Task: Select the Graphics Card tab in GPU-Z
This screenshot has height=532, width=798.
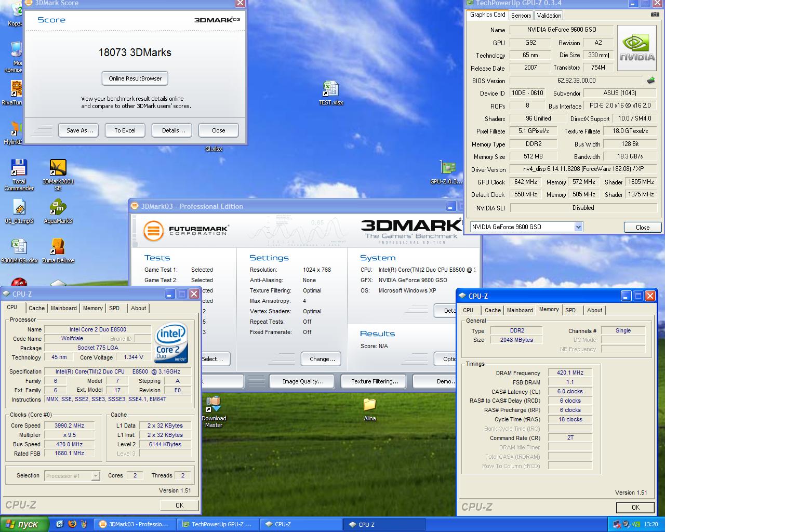Action: [x=487, y=15]
